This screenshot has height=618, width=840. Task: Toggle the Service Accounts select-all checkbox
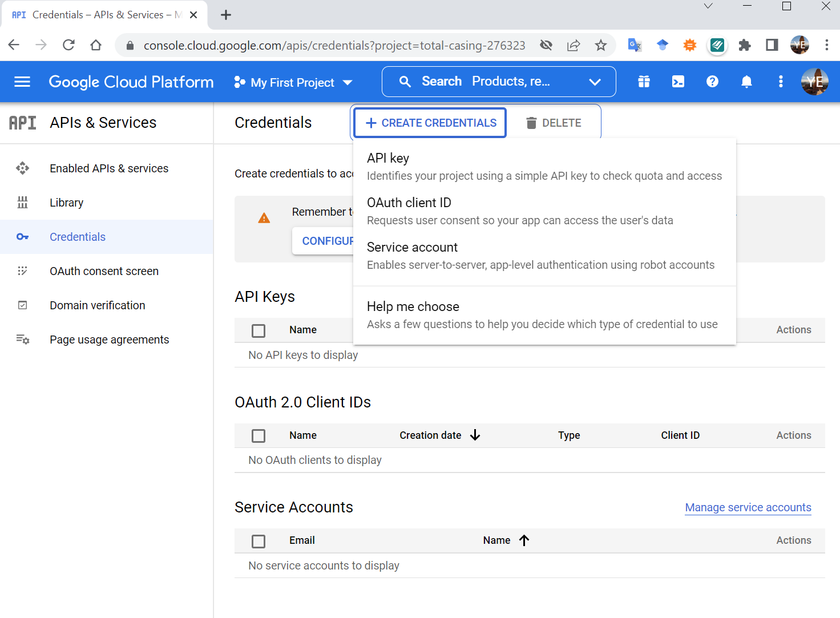tap(259, 541)
